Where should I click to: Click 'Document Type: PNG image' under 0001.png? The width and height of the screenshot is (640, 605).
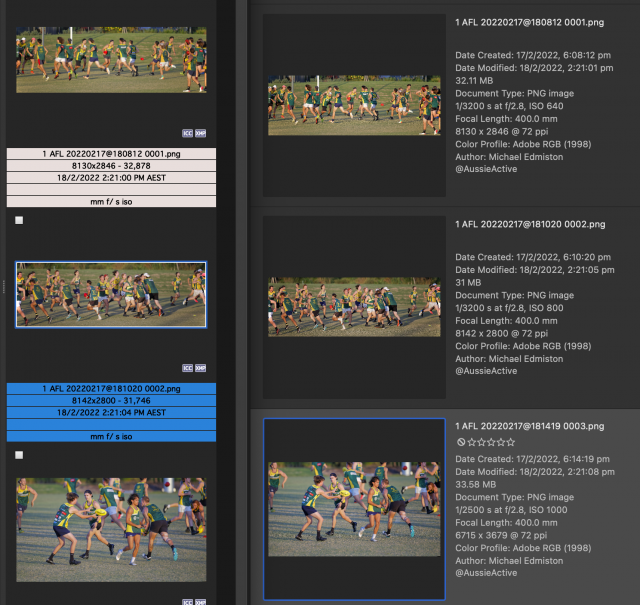[x=514, y=93]
